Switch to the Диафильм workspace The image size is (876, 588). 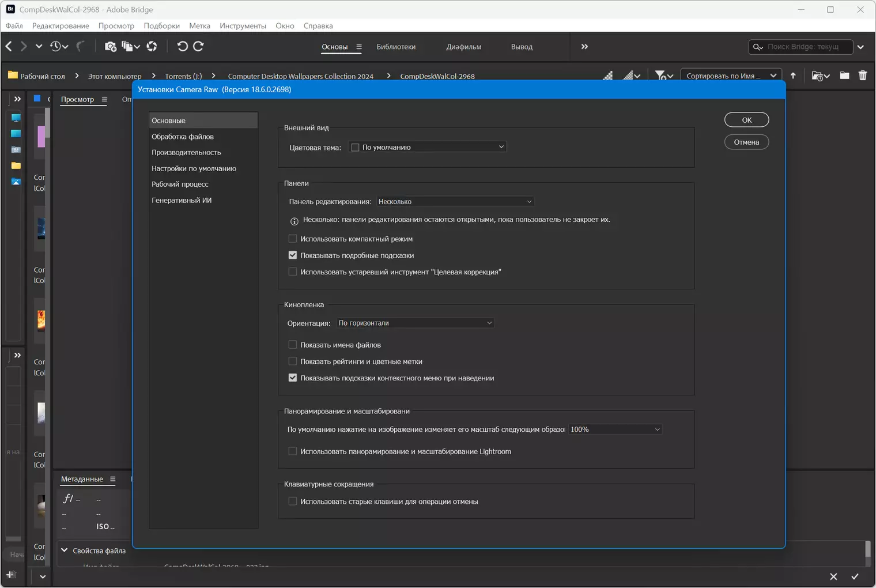point(464,47)
